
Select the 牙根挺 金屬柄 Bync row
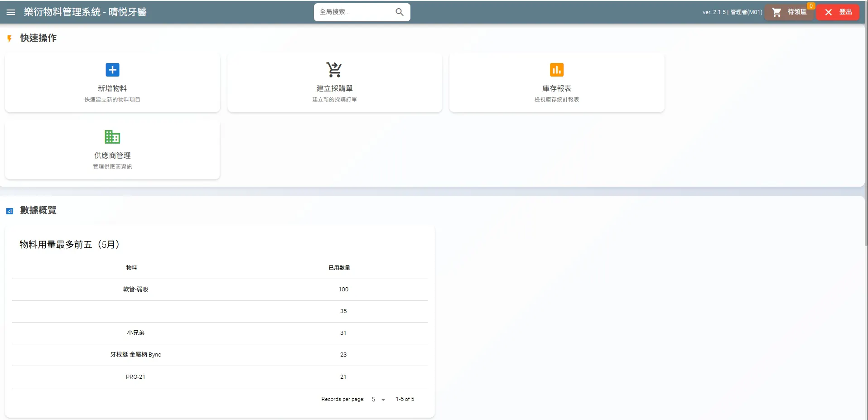[220, 355]
